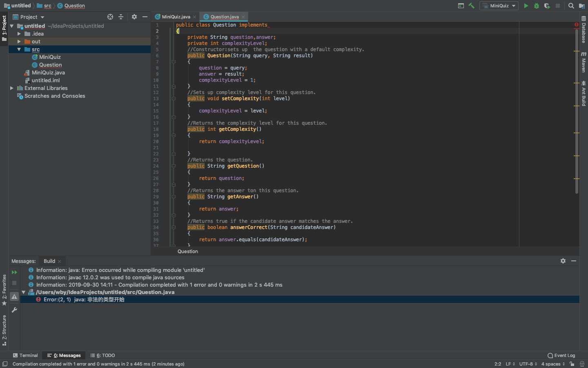588x368 pixels.
Task: Toggle the Favorites tool window
Action: point(4,290)
